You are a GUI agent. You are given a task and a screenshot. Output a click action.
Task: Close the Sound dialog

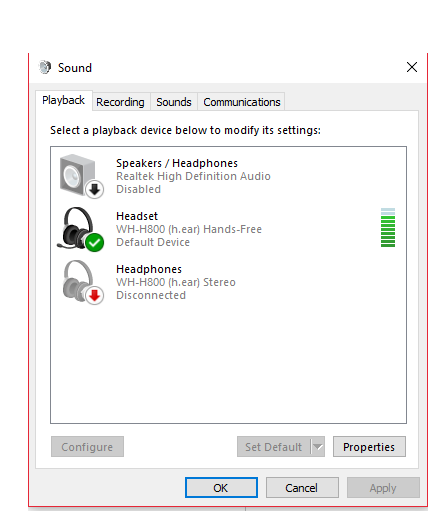[x=412, y=67]
